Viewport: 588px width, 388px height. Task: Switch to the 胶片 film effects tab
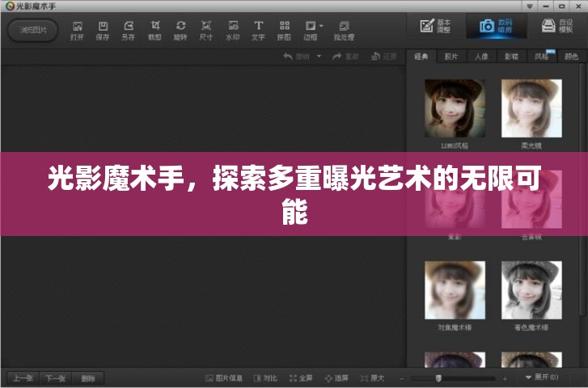pyautogui.click(x=451, y=57)
